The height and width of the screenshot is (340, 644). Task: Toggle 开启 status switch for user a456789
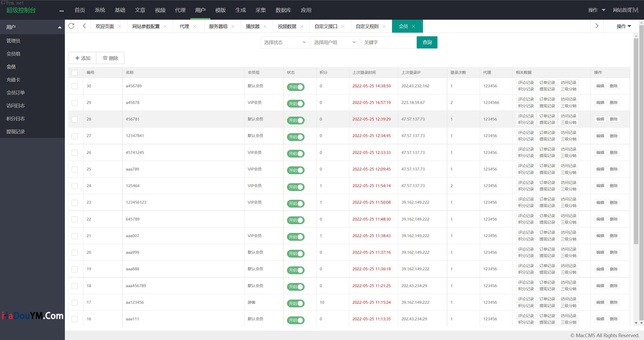point(296,87)
